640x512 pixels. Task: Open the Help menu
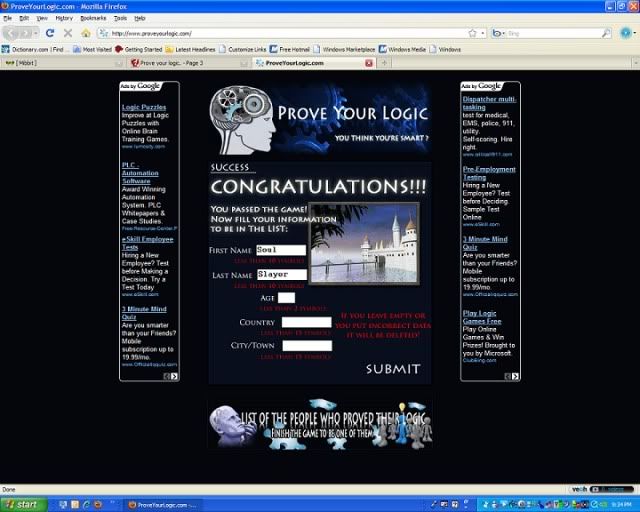click(140, 18)
